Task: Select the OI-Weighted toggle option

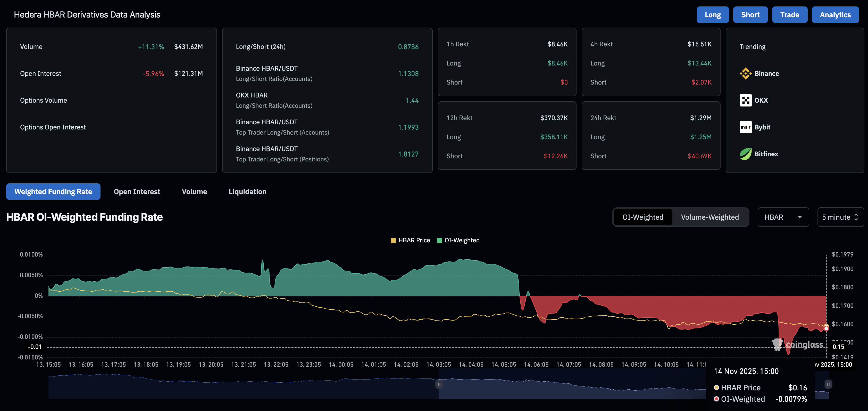Action: (x=642, y=217)
